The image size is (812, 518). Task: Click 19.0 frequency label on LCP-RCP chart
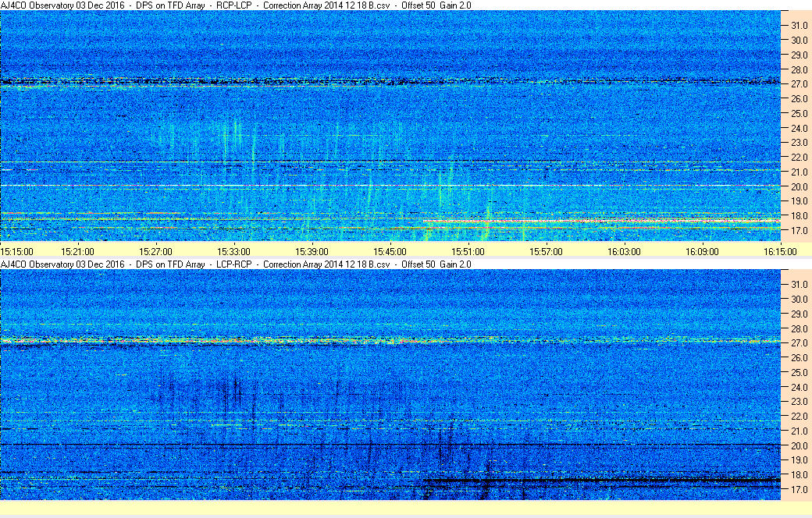[x=799, y=460]
